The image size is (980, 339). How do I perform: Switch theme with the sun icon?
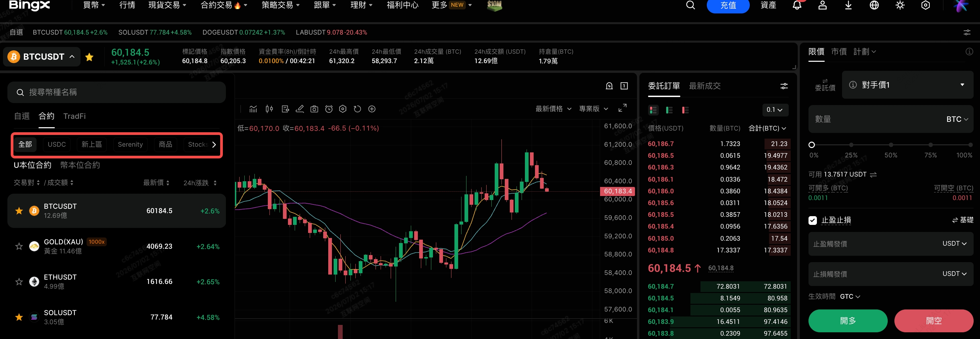point(900,5)
